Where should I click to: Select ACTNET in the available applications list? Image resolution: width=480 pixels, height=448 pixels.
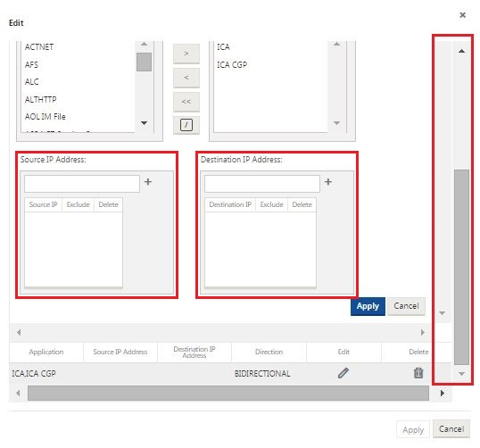39,46
